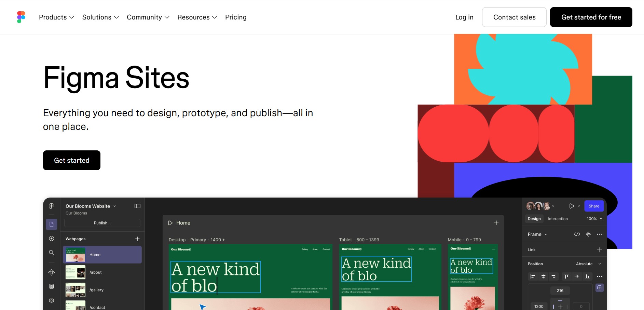Add a new webpage with Webpages plus icon
644x310 pixels.
pos(137,239)
